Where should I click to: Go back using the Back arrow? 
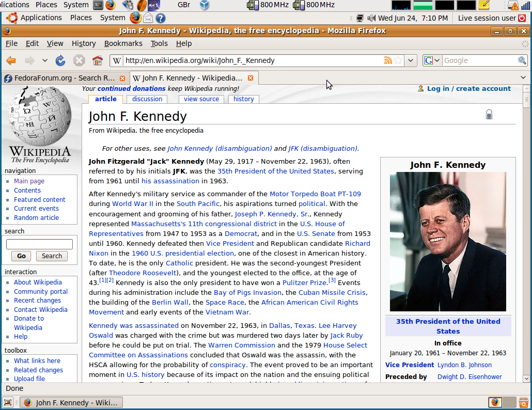point(11,61)
